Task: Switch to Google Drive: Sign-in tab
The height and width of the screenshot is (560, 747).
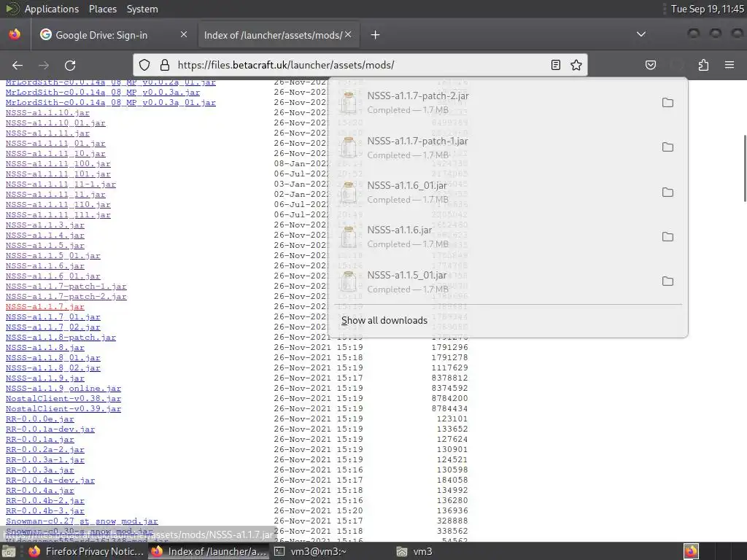Action: (101, 35)
